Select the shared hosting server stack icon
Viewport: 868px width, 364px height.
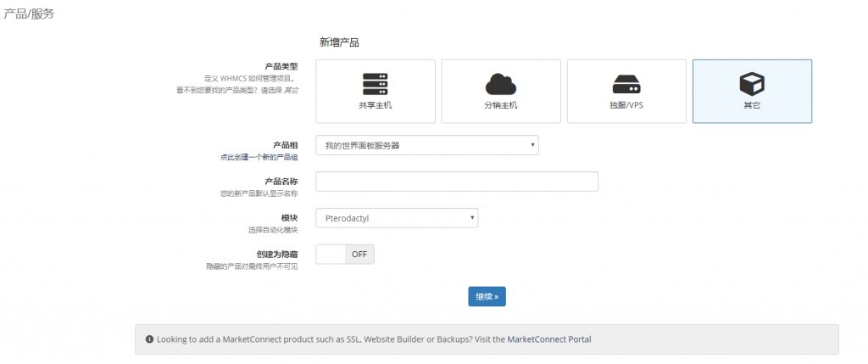point(375,83)
